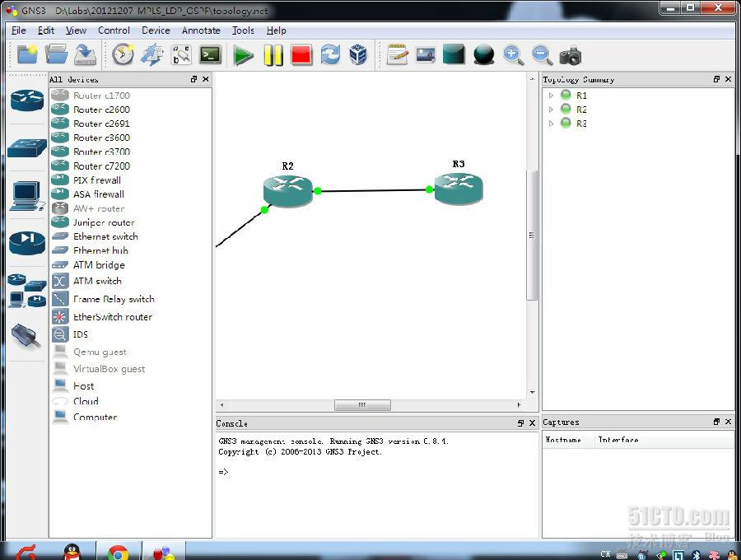Insert a picture using the image icon

[x=426, y=55]
